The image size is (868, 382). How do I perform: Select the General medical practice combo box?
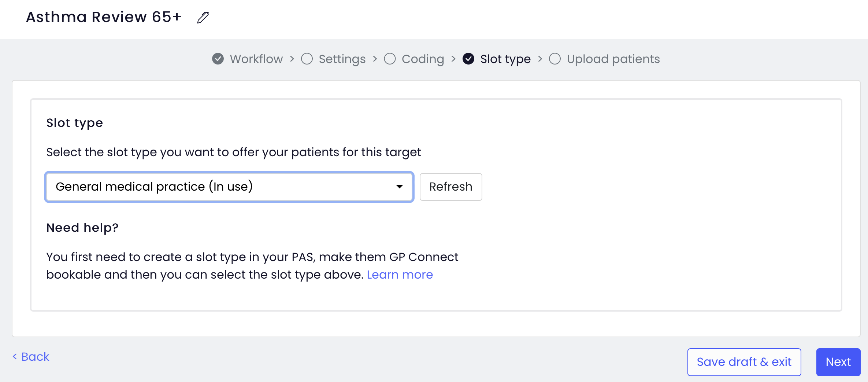pyautogui.click(x=229, y=187)
